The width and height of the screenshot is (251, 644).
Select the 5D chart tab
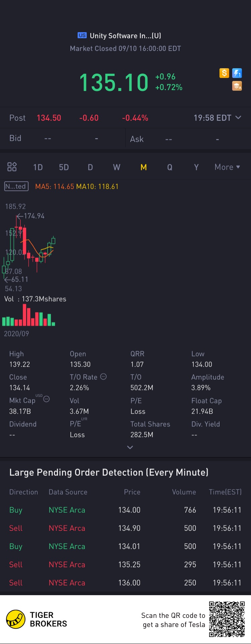tap(64, 167)
